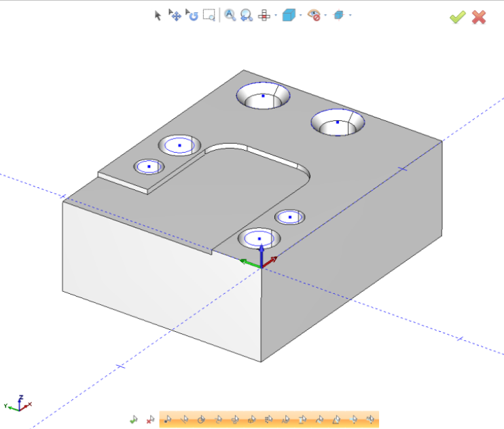This screenshot has height=429, width=504.
Task: Open the standard views cross icon
Action: pyautogui.click(x=264, y=15)
